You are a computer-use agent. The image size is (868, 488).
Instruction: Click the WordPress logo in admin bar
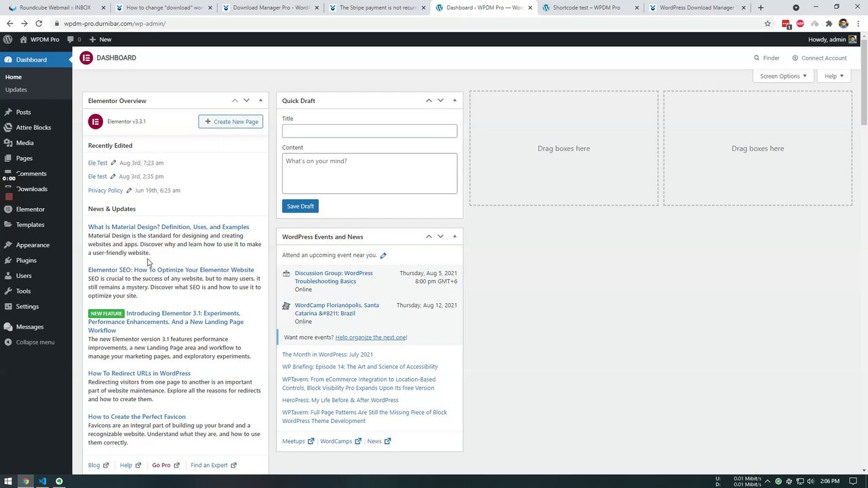point(7,39)
